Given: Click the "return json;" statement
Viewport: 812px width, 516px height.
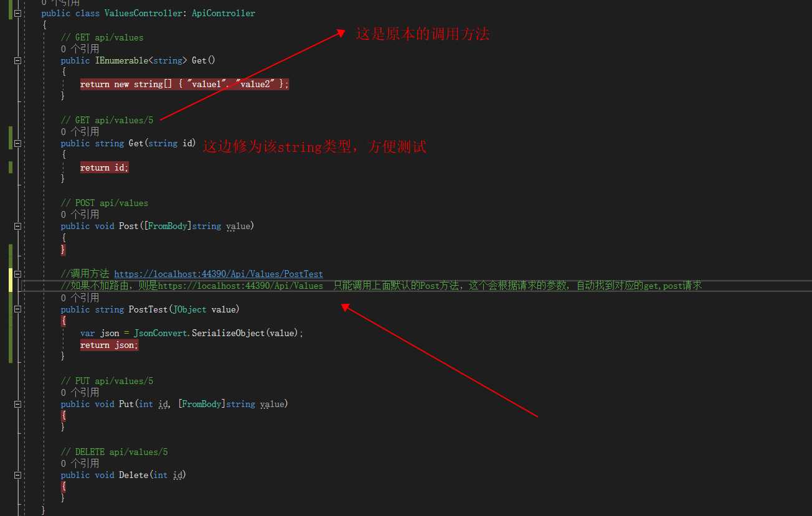Looking at the screenshot, I should (109, 345).
